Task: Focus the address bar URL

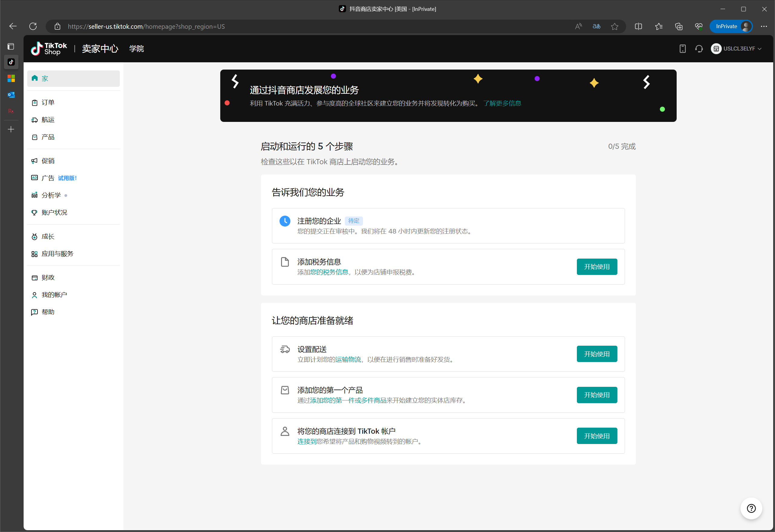Action: pos(146,26)
